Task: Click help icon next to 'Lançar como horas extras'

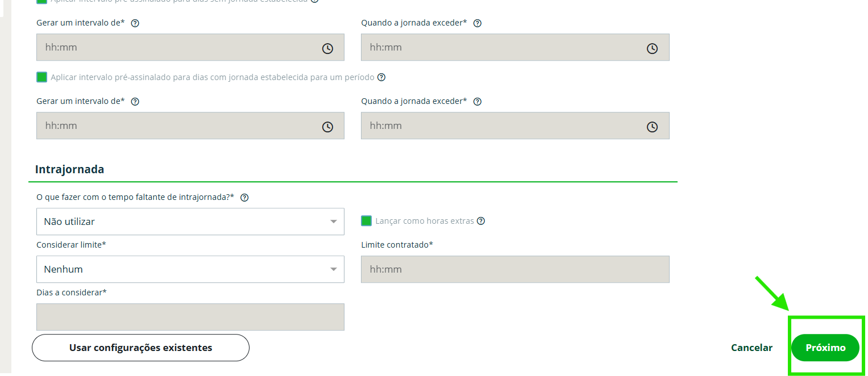Action: (x=481, y=221)
